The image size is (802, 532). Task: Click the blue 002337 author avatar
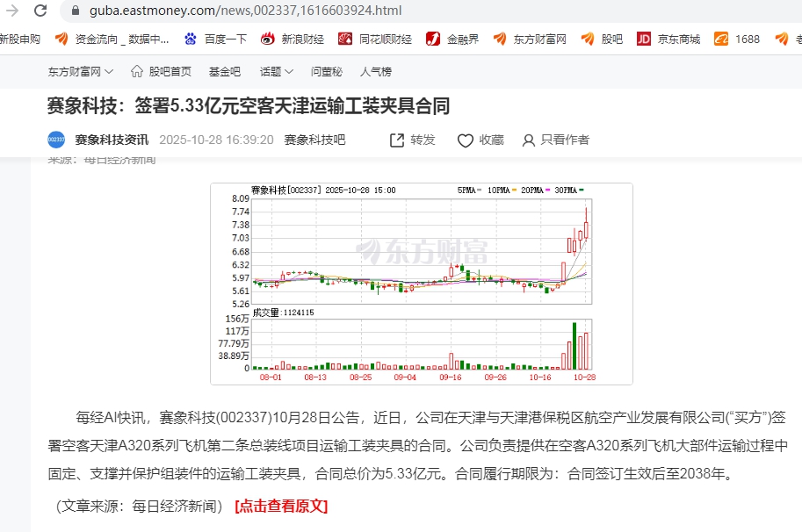[x=56, y=140]
